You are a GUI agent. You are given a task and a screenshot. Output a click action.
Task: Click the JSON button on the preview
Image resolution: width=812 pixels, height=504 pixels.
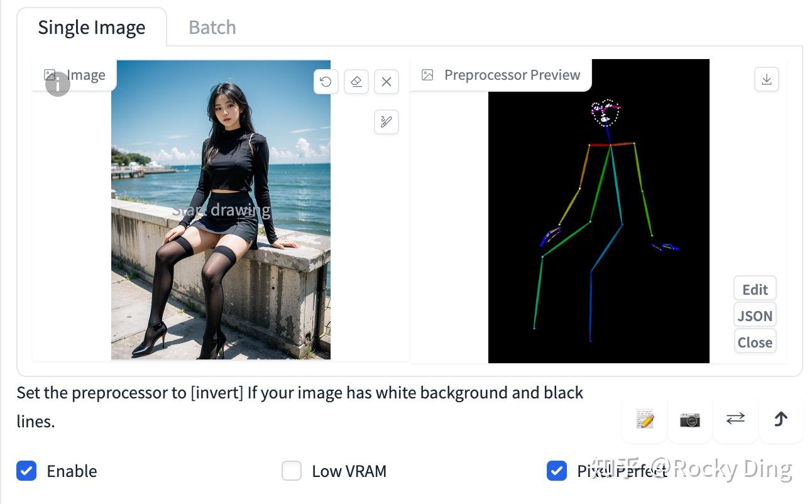tap(755, 315)
